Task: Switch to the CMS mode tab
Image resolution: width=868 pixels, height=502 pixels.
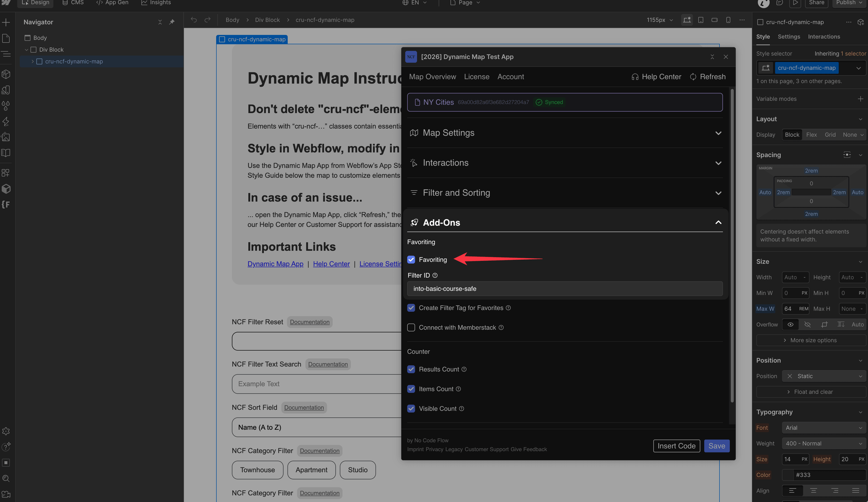Action: (73, 3)
